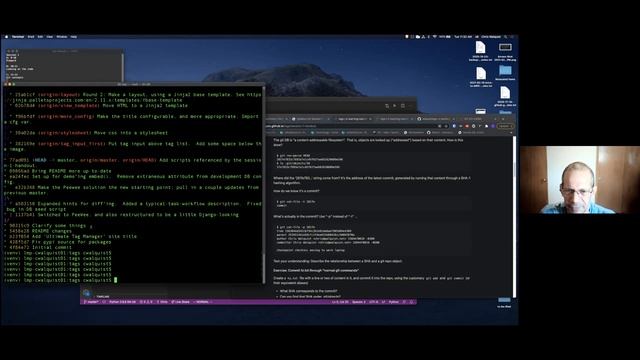Click the date and time in menu bar
The width and height of the screenshot is (640, 360).
(463, 37)
